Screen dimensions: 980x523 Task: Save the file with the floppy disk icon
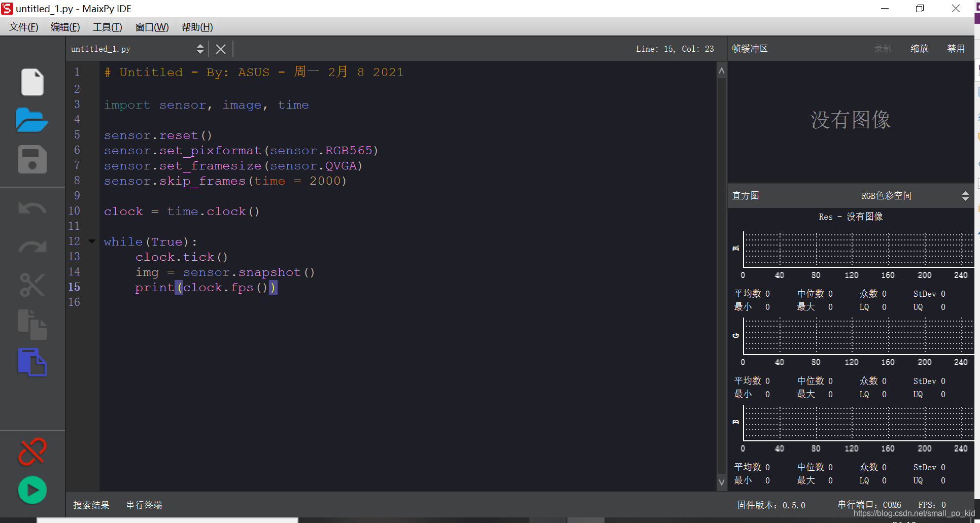pyautogui.click(x=32, y=160)
